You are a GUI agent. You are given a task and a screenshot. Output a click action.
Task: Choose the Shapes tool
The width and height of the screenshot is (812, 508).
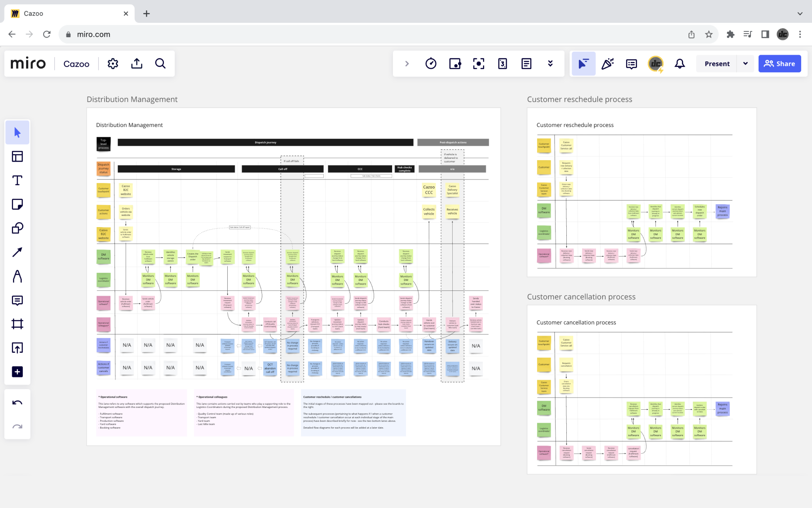click(17, 228)
